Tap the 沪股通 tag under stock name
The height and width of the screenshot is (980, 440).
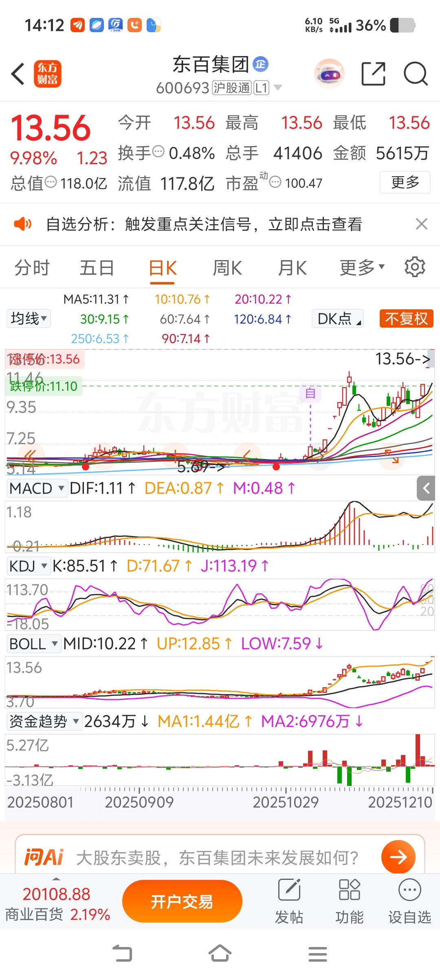click(x=231, y=88)
